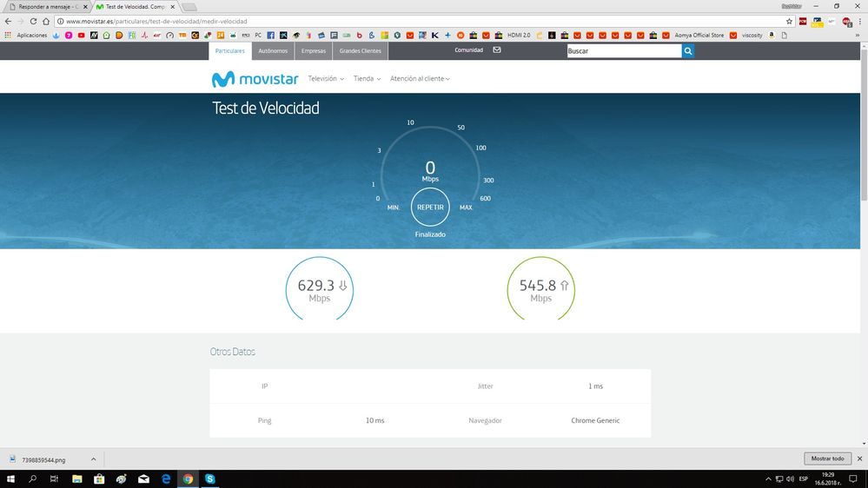Expand the Televisión dropdown menu
Screen dimensions: 868x488
326,79
